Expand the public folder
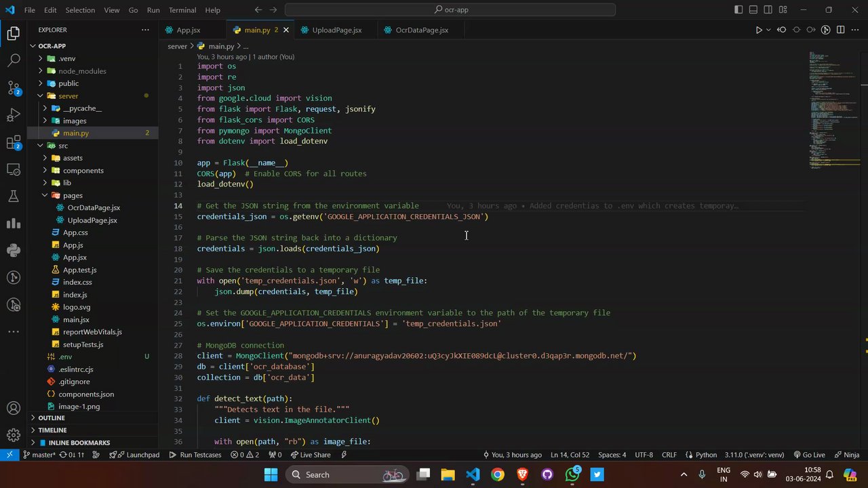Viewport: 868px width, 488px height. pos(41,83)
